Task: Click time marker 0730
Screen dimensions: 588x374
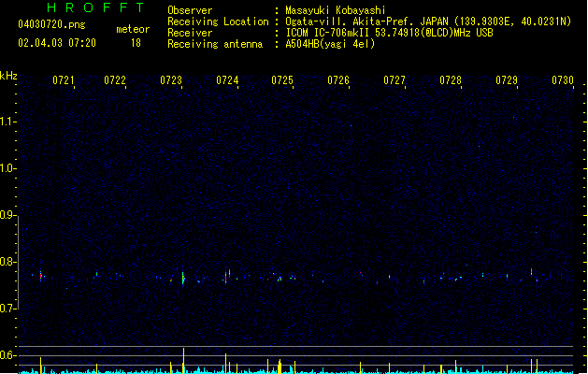Action: (563, 79)
